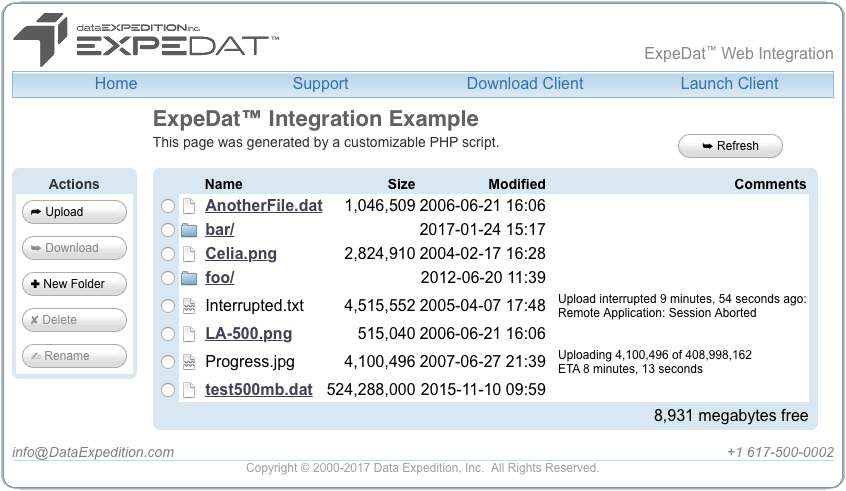The width and height of the screenshot is (846, 491).
Task: Click the Actions panel heading
Action: coord(74,185)
